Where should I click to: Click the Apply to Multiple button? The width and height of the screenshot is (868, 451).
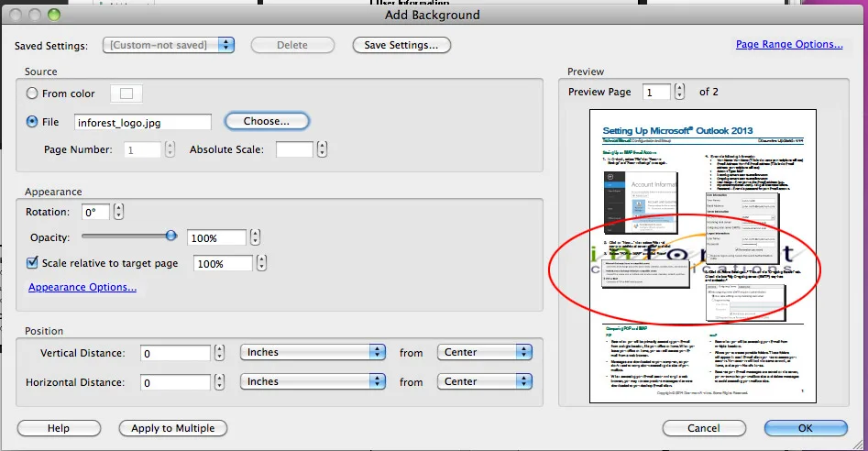172,428
